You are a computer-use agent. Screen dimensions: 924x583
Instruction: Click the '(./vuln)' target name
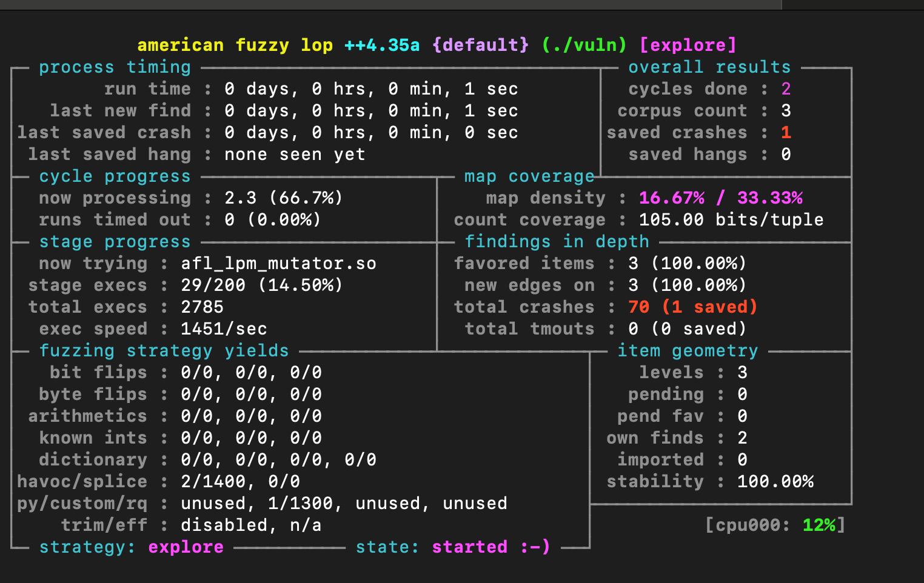pos(584,45)
